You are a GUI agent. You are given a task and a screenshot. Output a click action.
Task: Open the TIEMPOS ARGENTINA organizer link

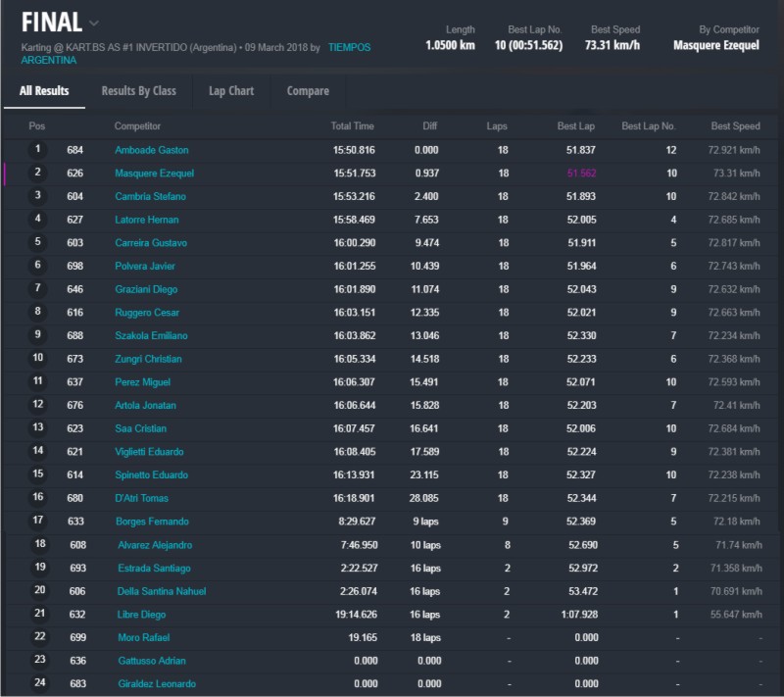pyautogui.click(x=349, y=47)
